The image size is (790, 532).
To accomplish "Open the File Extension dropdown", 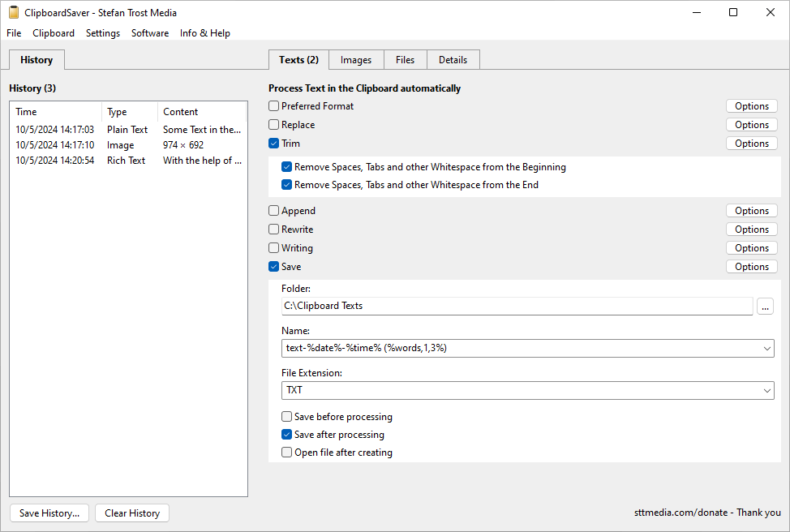I will tap(767, 390).
